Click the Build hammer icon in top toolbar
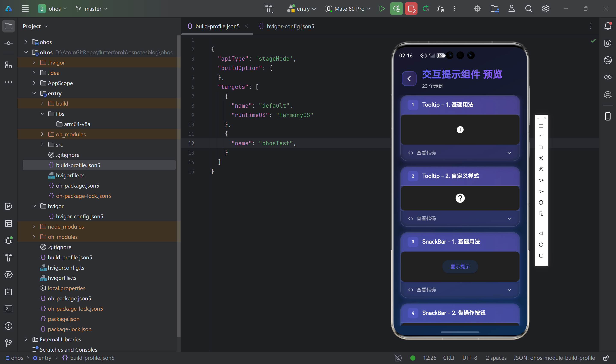The width and height of the screenshot is (616, 364). tap(269, 9)
